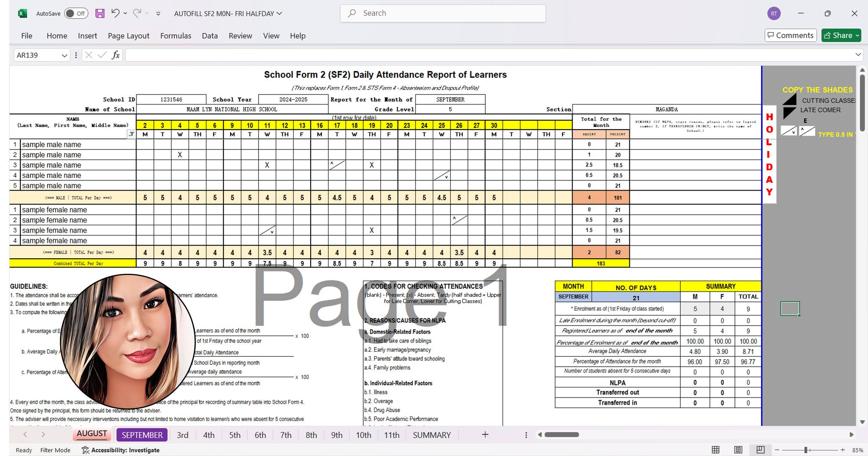
Task: Click horizontal scrollbar left arrow
Action: (x=540, y=434)
